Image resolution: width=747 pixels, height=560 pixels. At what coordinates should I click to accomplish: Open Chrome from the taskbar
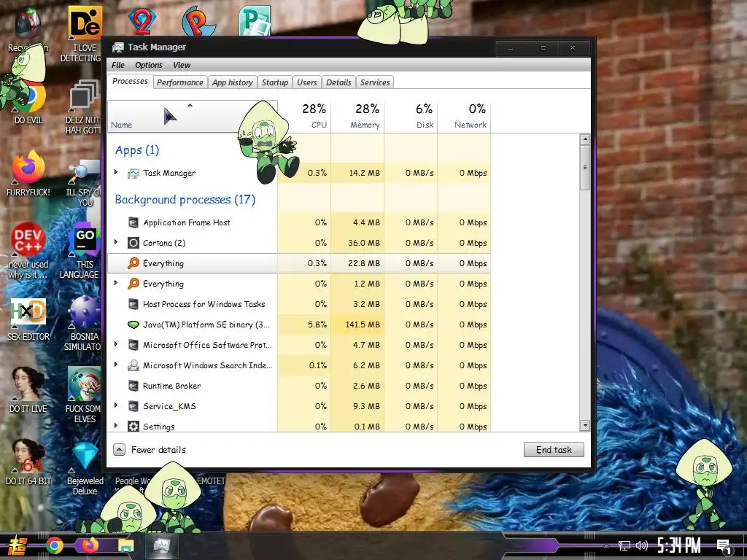coord(55,545)
